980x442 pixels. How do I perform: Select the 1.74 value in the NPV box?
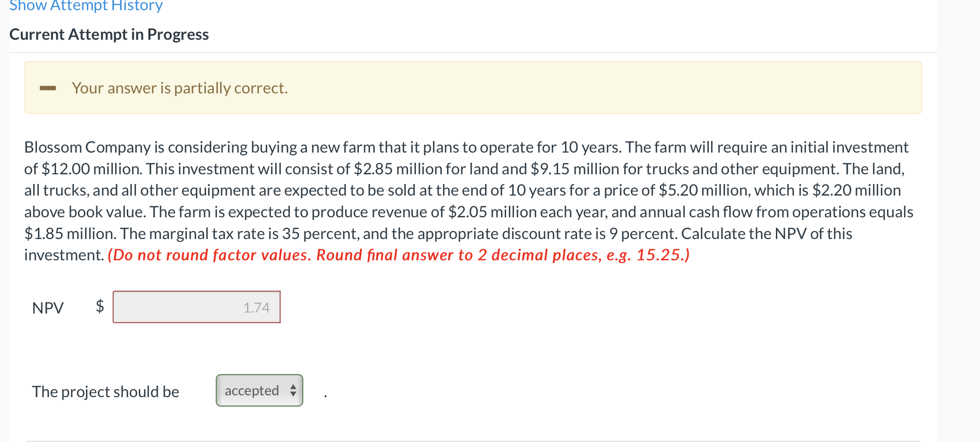pyautogui.click(x=257, y=307)
